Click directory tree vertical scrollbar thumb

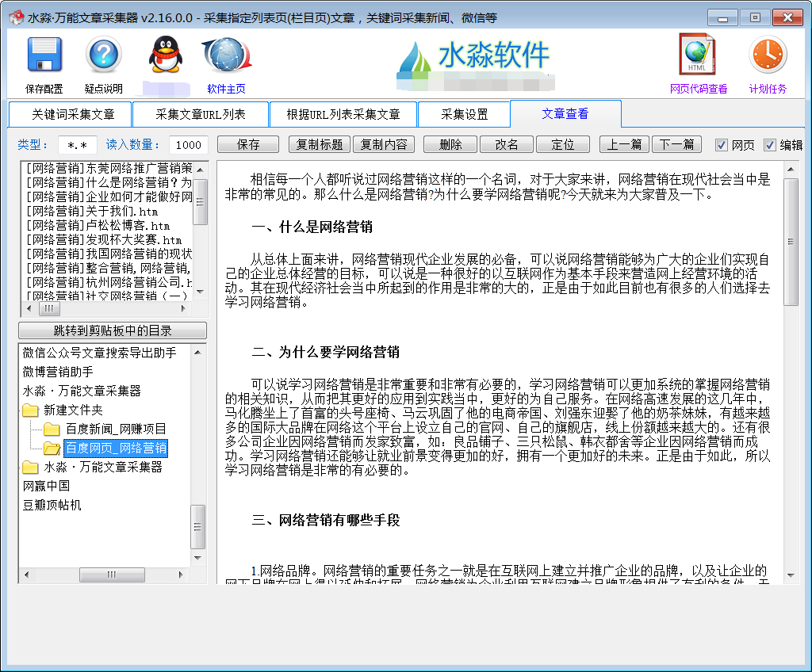click(x=197, y=526)
